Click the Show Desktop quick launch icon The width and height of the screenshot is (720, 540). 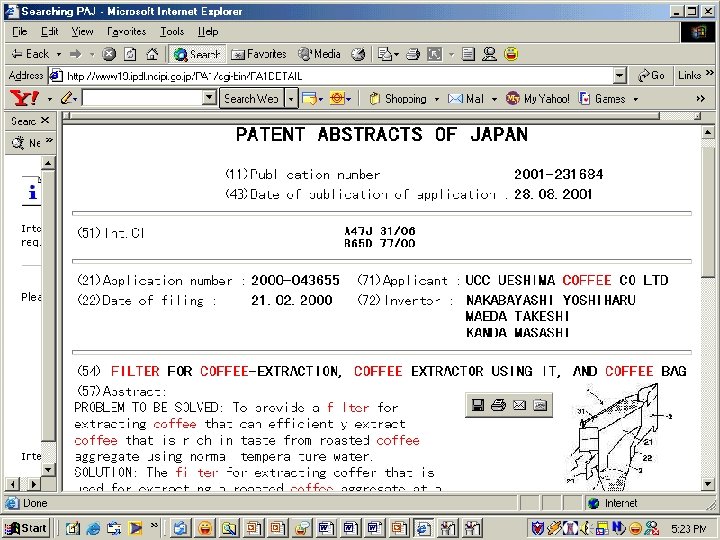pyautogui.click(x=72, y=529)
